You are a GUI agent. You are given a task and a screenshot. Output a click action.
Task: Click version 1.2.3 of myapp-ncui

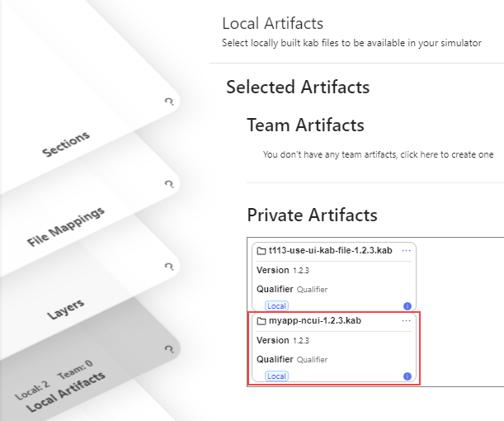[x=301, y=341]
